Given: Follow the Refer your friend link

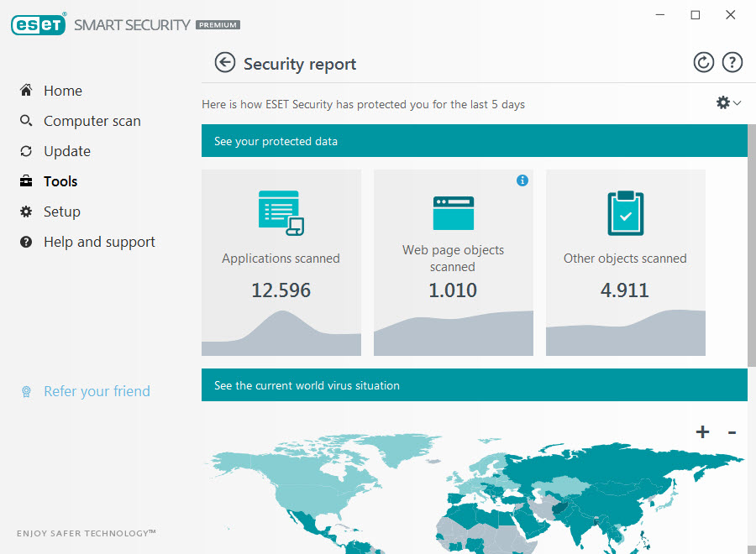Looking at the screenshot, I should pyautogui.click(x=97, y=391).
